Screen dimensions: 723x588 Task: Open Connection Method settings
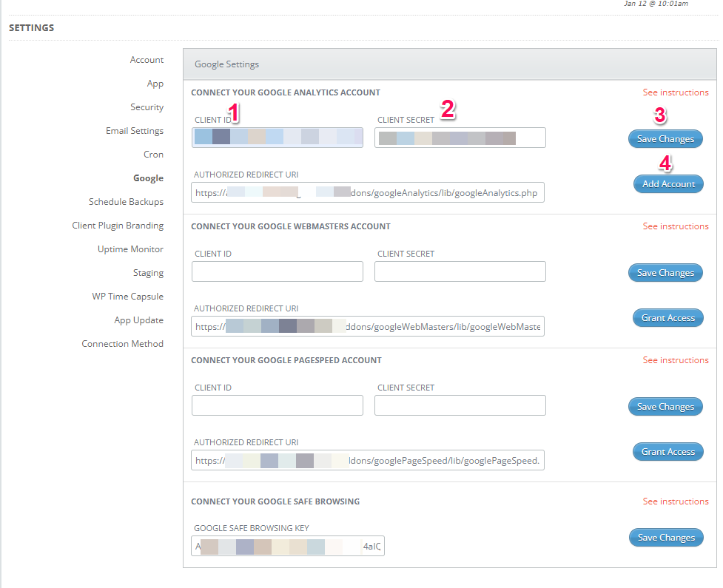[122, 344]
